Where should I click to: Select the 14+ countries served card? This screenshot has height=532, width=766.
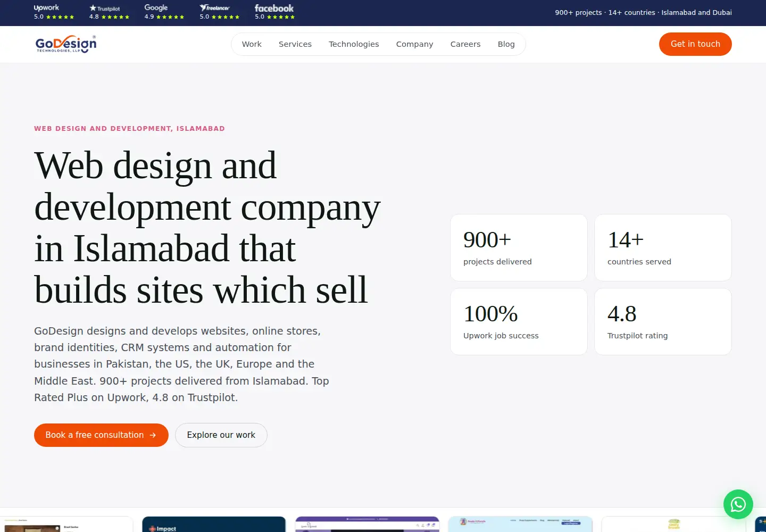pos(663,248)
